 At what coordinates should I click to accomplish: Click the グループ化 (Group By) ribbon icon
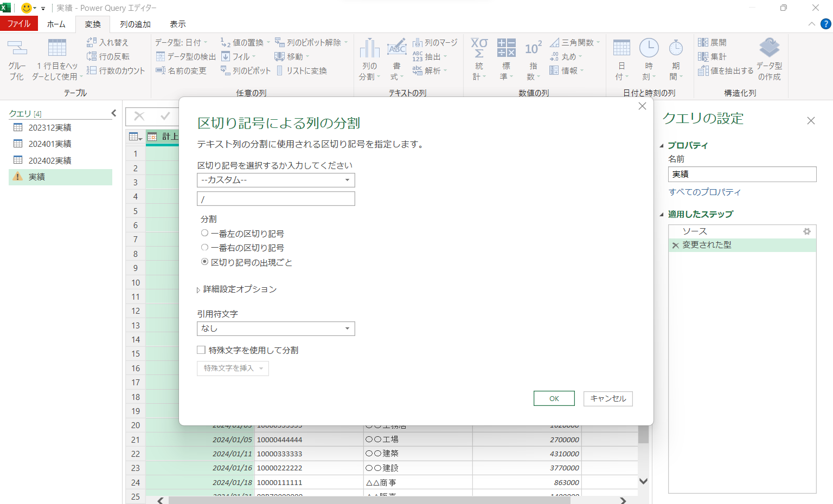(17, 48)
